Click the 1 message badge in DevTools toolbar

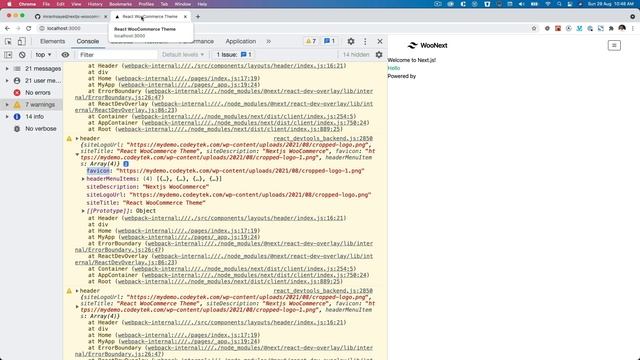(329, 41)
